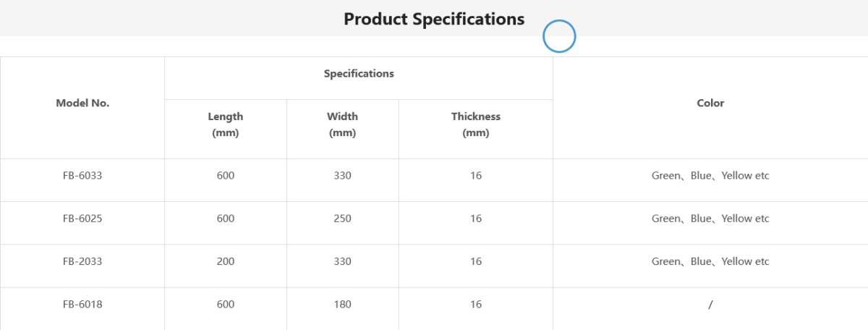Click the slash in FB-6018 color cell
The image size is (868, 330).
tap(710, 305)
